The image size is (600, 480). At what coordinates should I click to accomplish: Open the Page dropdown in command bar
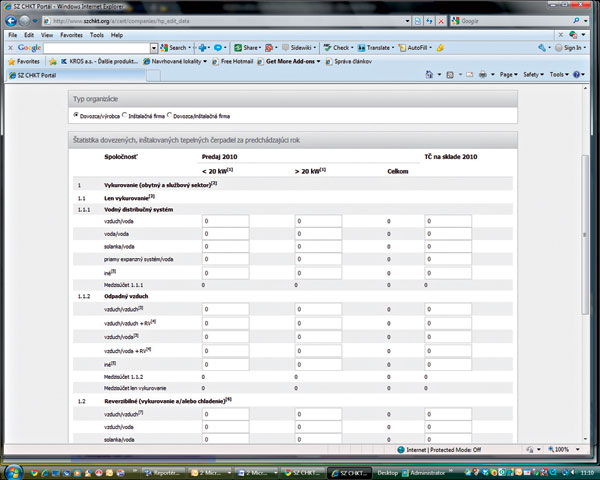(x=508, y=74)
